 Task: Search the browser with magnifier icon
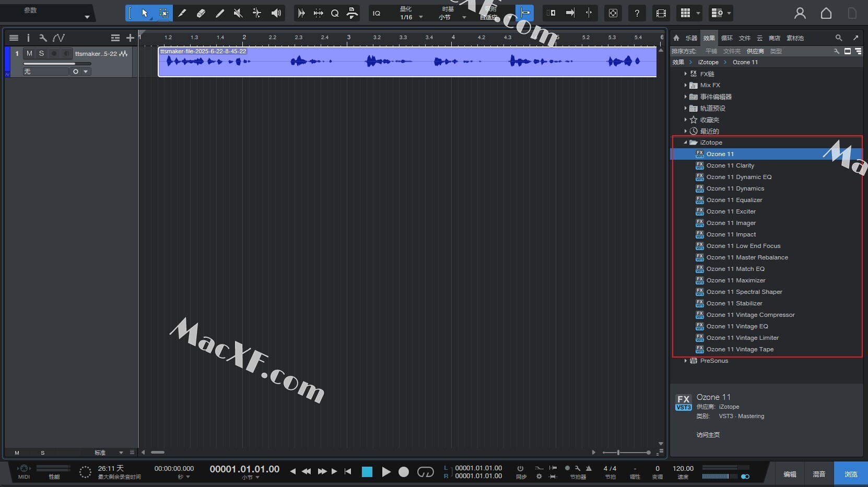(839, 38)
